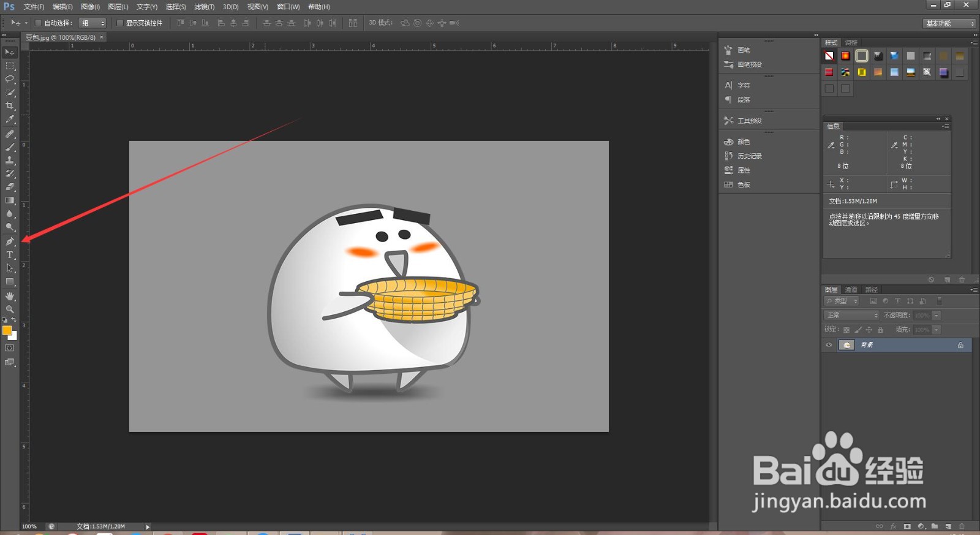Click the Quick Mask mode icon
Screen dimensions: 980x535
pos(10,348)
